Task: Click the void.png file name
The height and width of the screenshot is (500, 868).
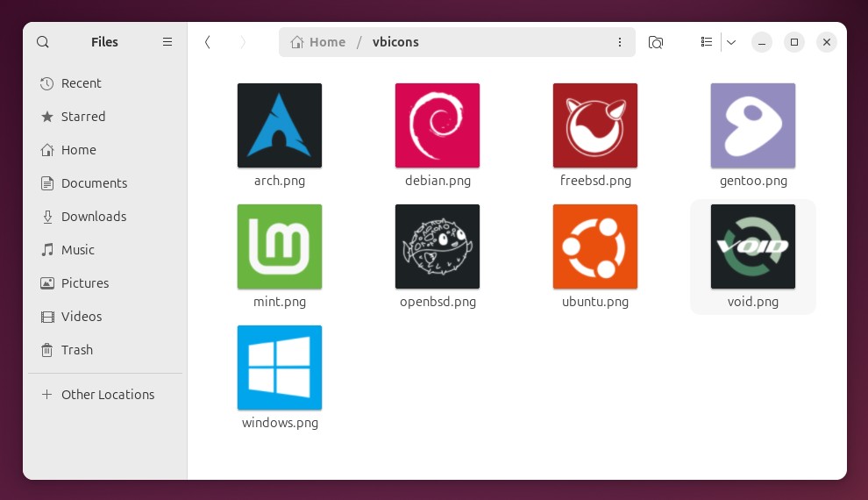Action: coord(753,302)
